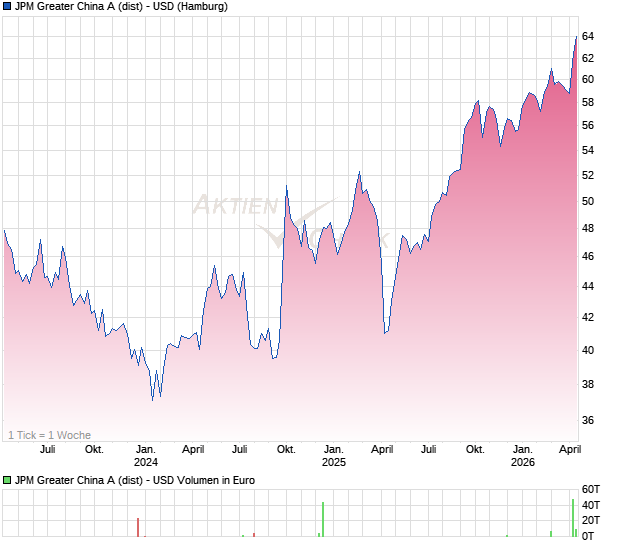Click the volume axis label 60T
Viewport: 620px width, 546px height.
coord(590,489)
